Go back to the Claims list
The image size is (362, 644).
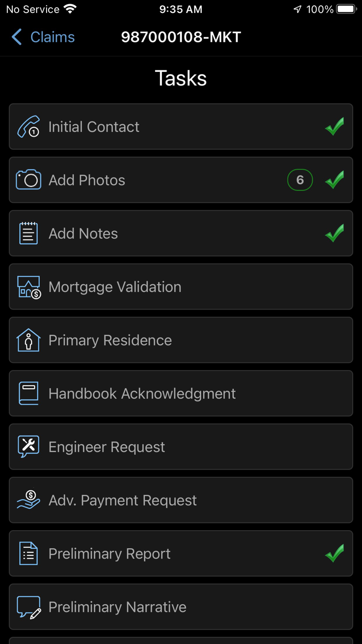(41, 37)
